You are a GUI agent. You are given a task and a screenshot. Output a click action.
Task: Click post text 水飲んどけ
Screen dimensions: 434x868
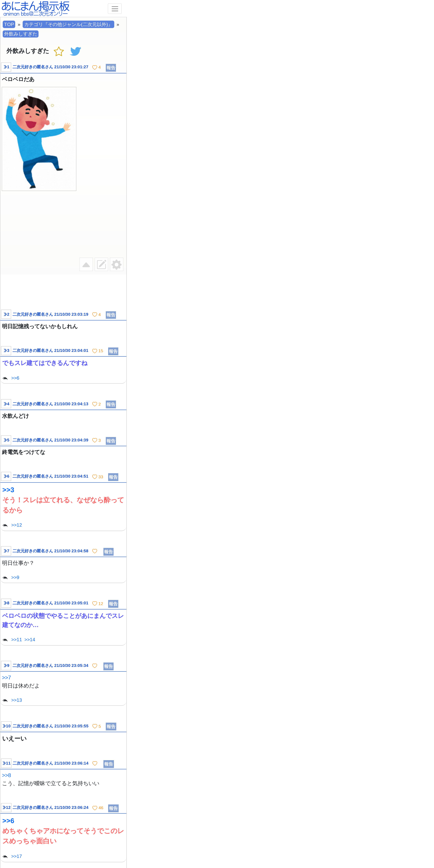pos(16,416)
